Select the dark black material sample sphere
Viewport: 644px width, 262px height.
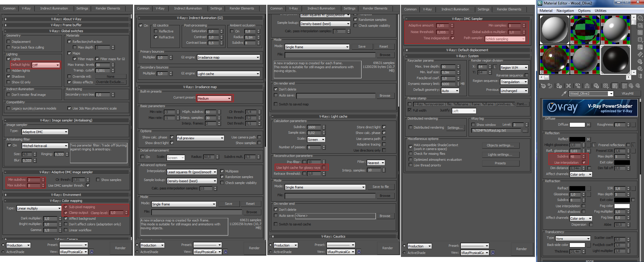(x=615, y=59)
